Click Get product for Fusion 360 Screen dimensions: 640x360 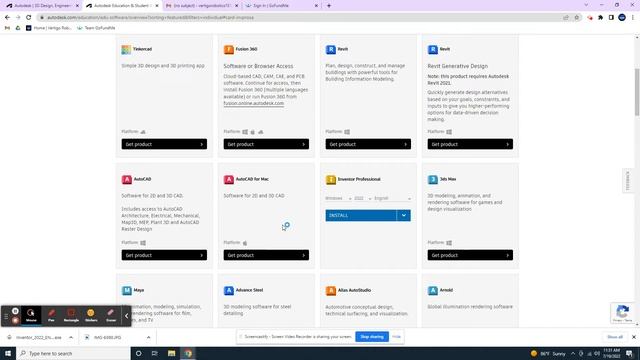point(266,144)
